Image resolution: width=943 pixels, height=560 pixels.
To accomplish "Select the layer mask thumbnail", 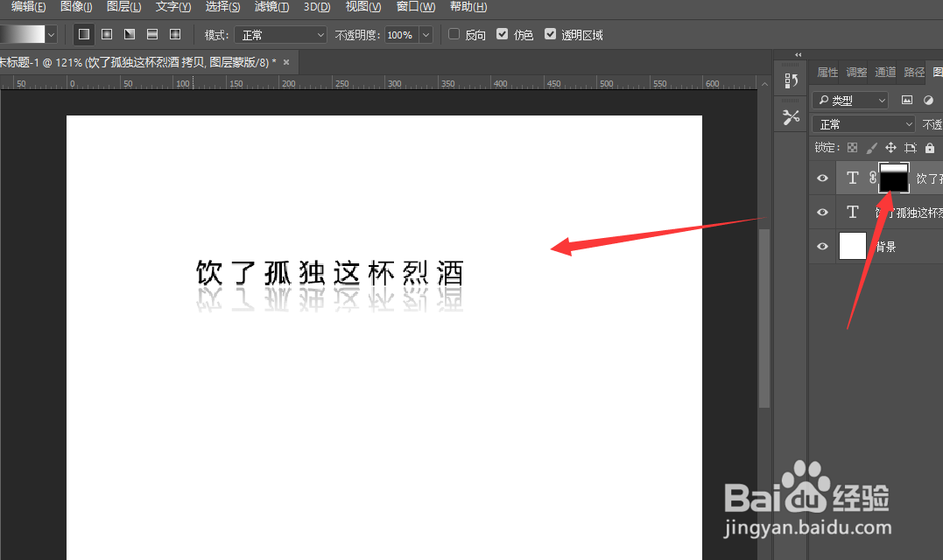I will pyautogui.click(x=894, y=178).
